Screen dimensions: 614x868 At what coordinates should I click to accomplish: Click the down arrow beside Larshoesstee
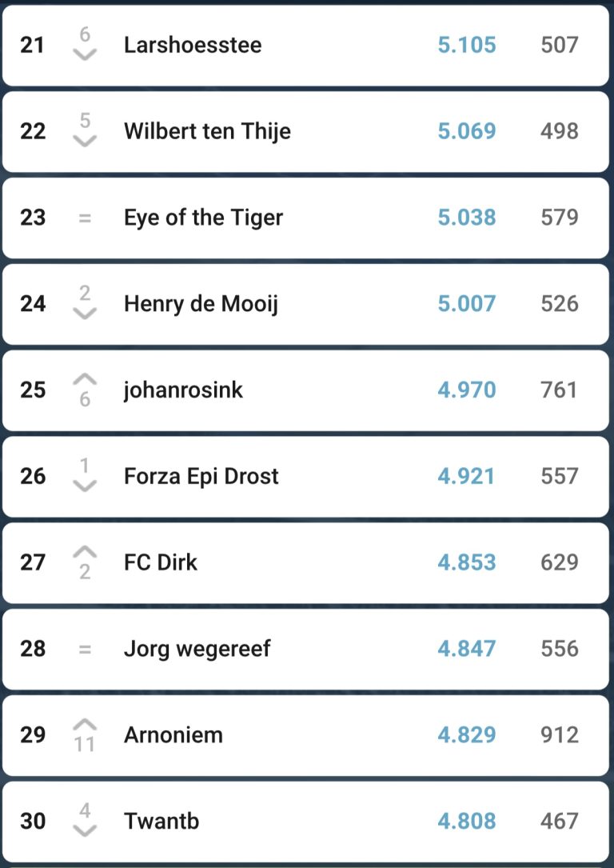[85, 55]
